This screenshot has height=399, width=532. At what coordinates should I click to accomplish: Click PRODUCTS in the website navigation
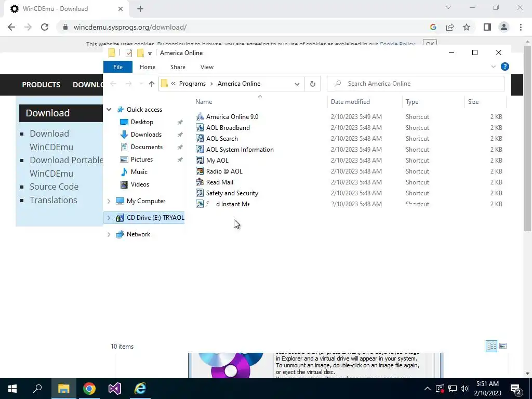coord(41,85)
